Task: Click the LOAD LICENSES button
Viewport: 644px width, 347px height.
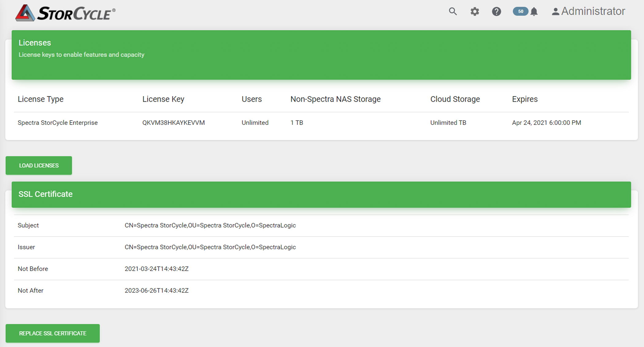Action: [x=39, y=165]
